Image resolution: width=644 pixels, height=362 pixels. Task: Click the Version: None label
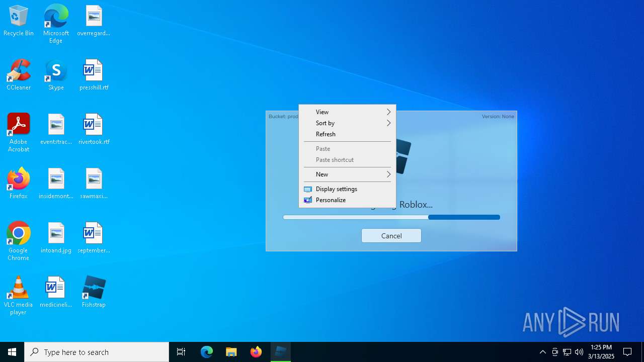tap(498, 116)
